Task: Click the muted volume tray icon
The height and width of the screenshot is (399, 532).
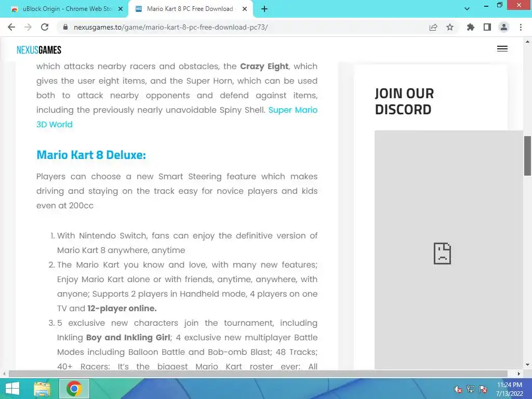Action: pyautogui.click(x=458, y=389)
